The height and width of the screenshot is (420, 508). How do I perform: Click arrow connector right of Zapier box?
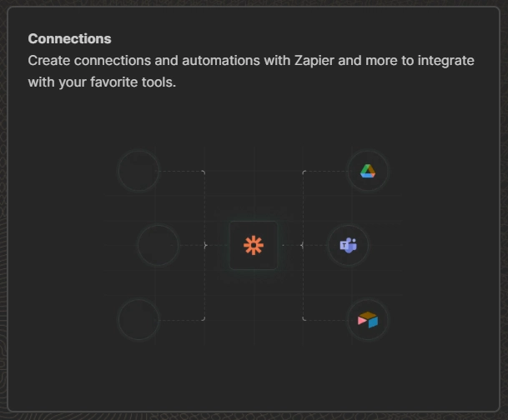[x=302, y=245]
